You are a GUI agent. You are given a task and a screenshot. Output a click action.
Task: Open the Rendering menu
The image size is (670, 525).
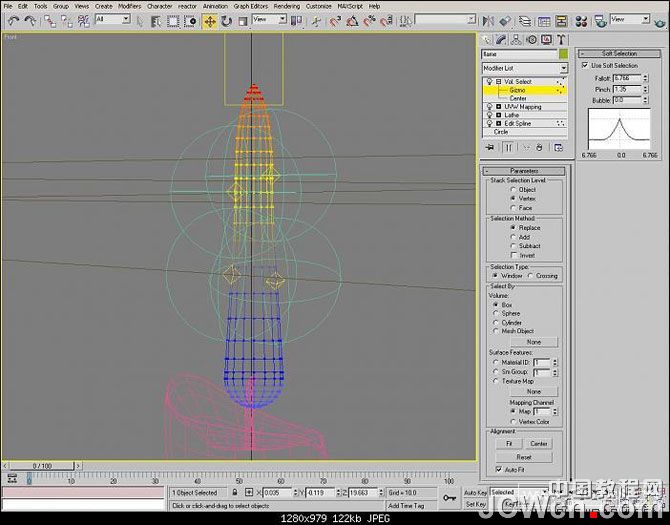point(286,6)
